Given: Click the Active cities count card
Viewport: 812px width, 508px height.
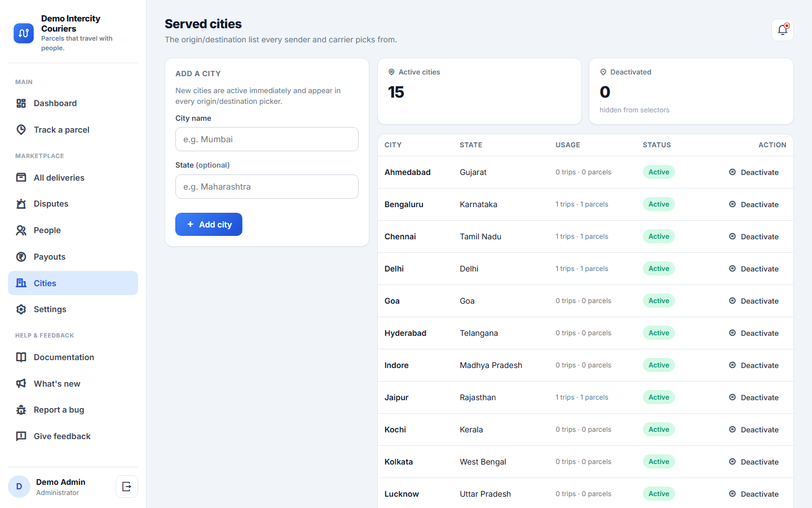Looking at the screenshot, I should (x=479, y=91).
